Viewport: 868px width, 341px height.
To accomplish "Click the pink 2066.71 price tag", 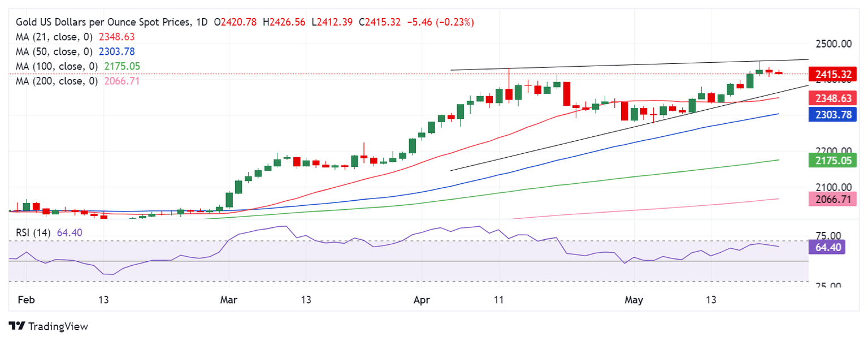I will [833, 198].
